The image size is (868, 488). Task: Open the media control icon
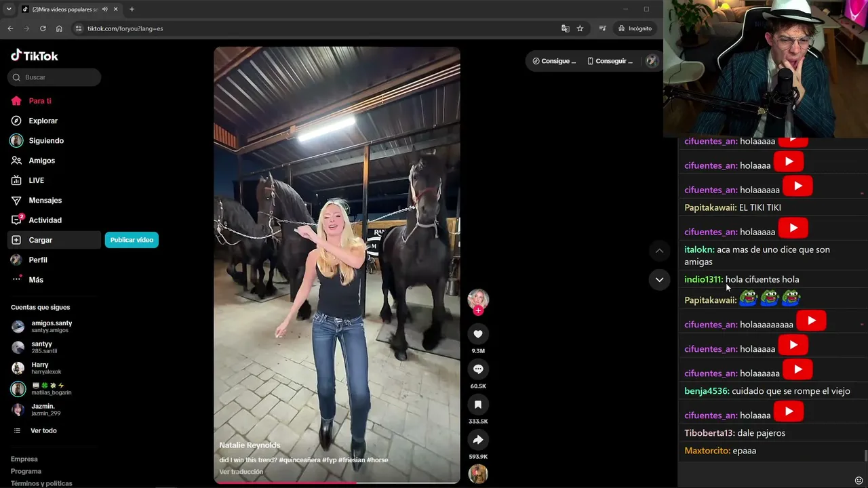pyautogui.click(x=602, y=28)
